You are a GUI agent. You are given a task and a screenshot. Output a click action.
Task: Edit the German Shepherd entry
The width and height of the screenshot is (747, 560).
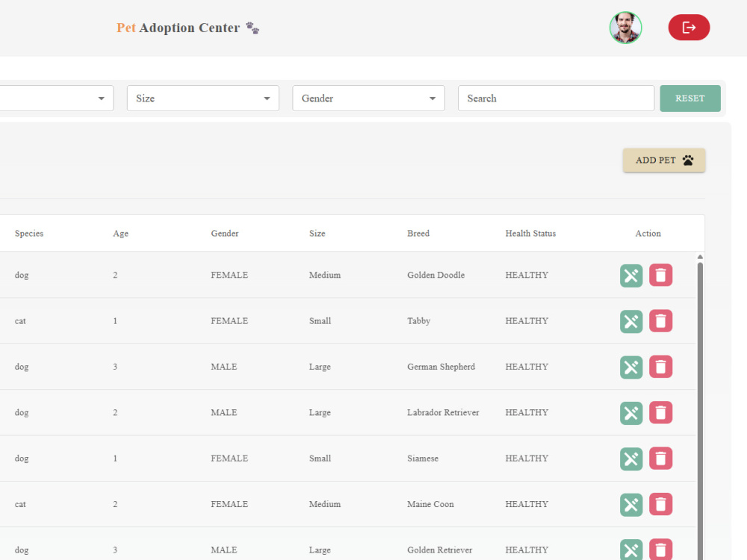[x=631, y=367]
